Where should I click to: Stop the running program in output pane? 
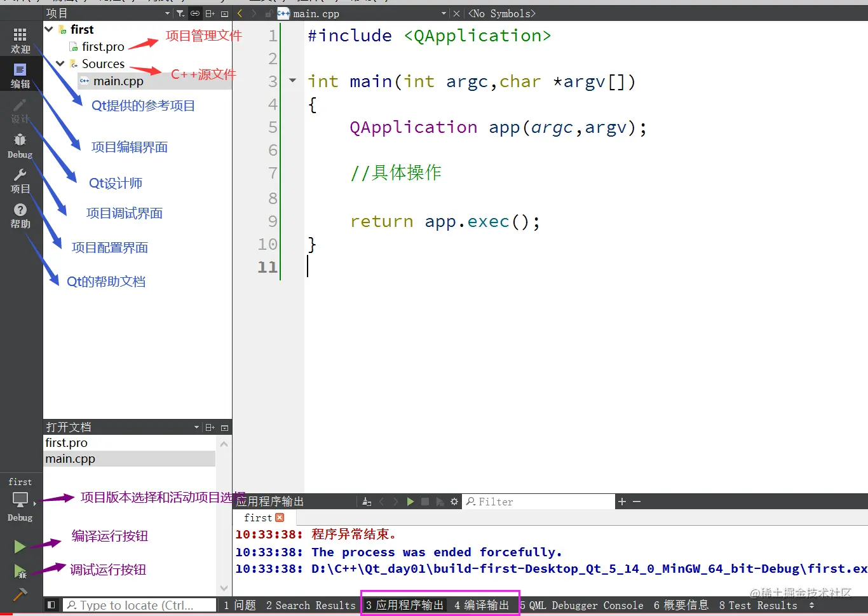click(425, 502)
